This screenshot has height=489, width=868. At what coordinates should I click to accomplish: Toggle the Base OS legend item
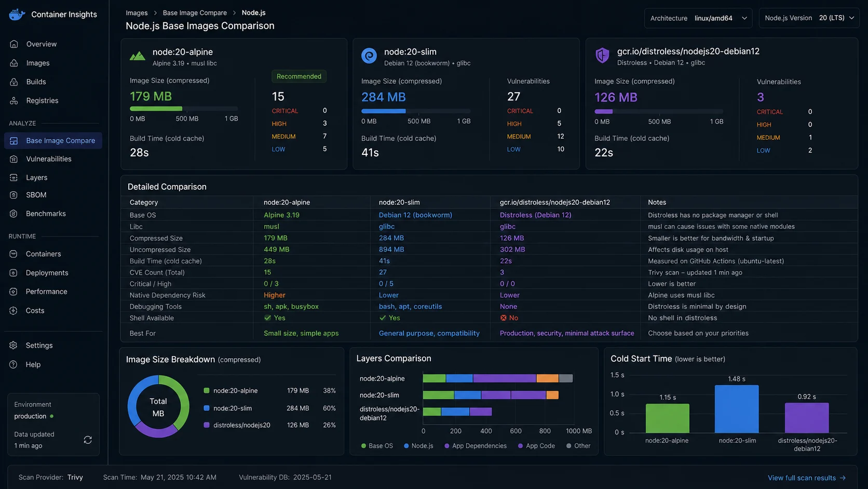(x=377, y=446)
